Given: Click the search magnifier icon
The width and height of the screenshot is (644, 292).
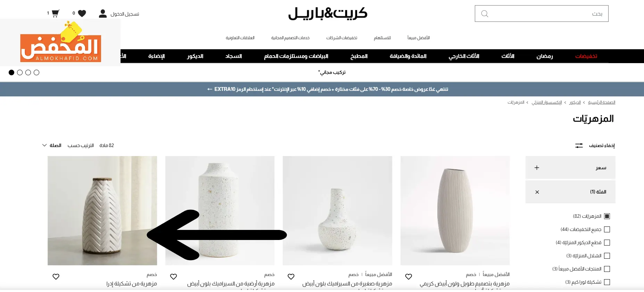Looking at the screenshot, I should (485, 14).
